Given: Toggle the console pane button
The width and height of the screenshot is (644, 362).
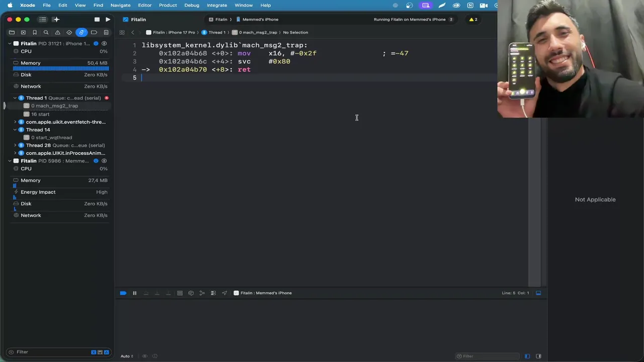Looking at the screenshot, I should (538, 356).
